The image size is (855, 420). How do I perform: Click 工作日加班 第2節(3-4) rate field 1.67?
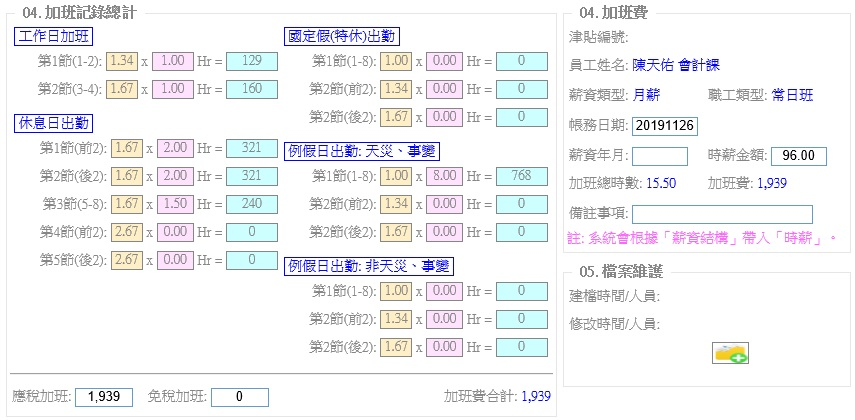(122, 89)
